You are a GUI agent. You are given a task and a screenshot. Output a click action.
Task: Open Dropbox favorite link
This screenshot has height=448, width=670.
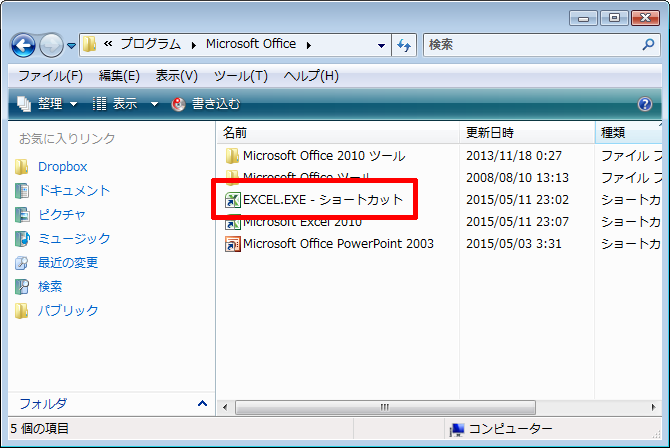[x=62, y=167]
